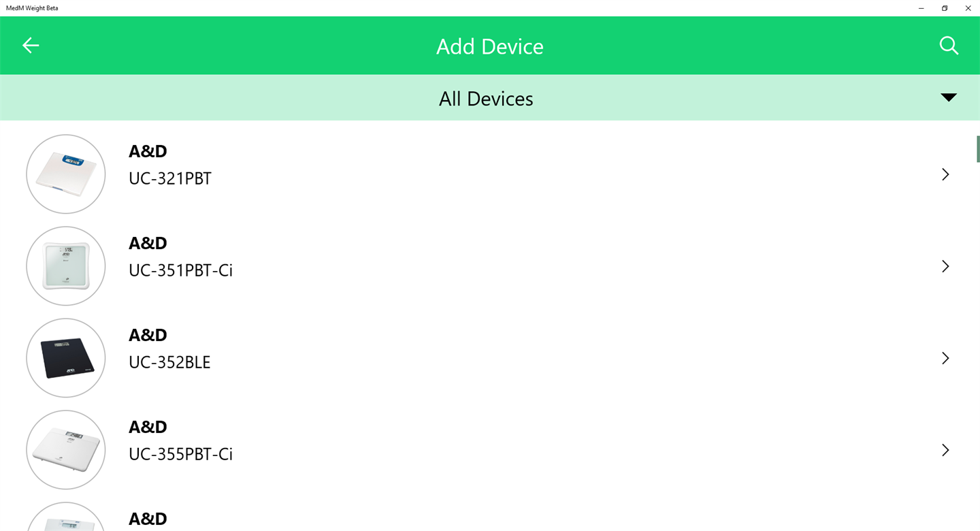Image resolution: width=980 pixels, height=531 pixels.
Task: Select the UC-352BLE device text
Action: [169, 363]
